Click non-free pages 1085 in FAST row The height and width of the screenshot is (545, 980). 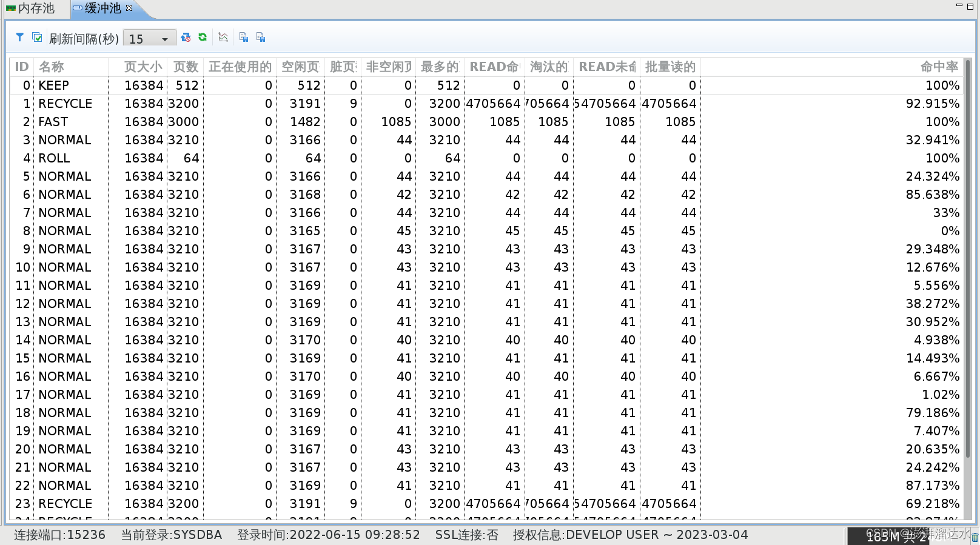pos(396,122)
